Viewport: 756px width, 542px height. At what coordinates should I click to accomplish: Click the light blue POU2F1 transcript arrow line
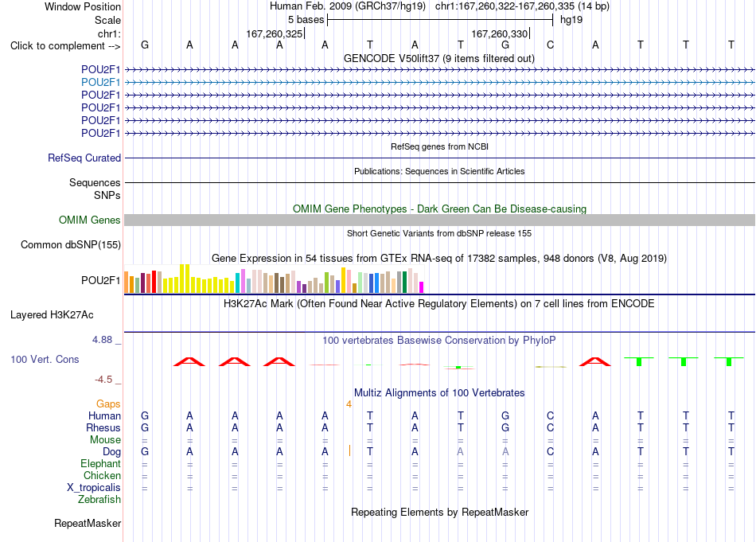click(440, 83)
